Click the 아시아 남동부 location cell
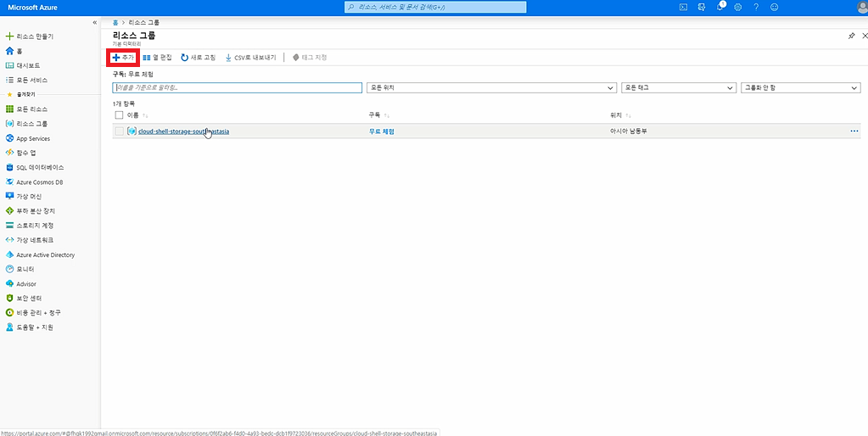Viewport: 868px width, 436px height. pyautogui.click(x=628, y=131)
